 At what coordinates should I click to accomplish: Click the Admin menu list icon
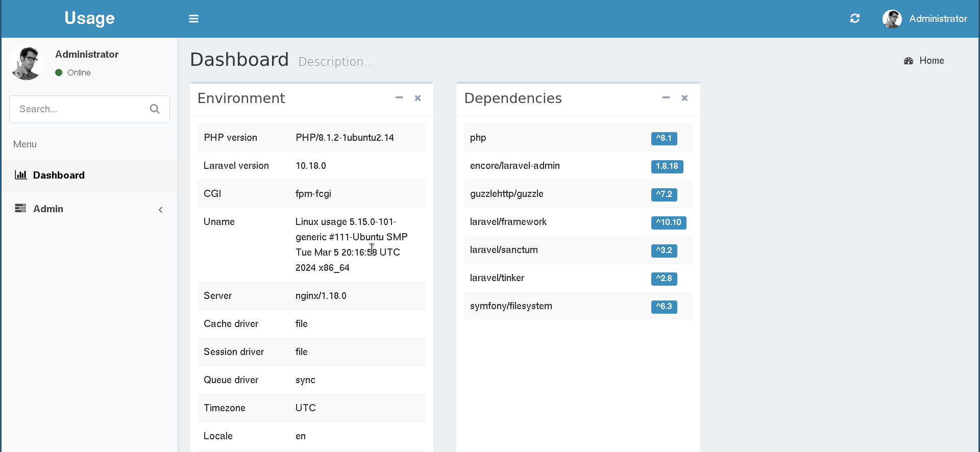coord(20,208)
